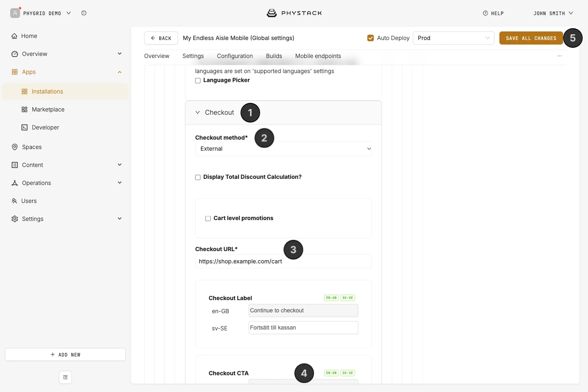Enable the Language Picker checkbox

coord(198,80)
